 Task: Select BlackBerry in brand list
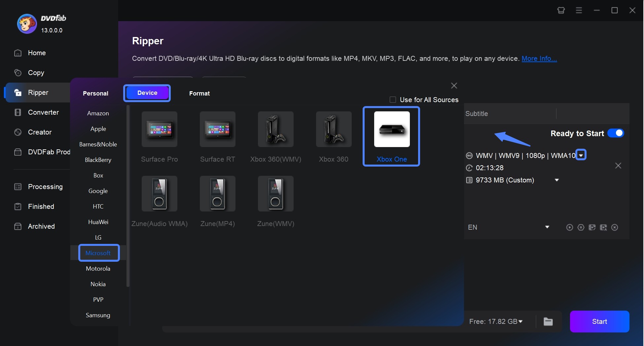point(98,160)
